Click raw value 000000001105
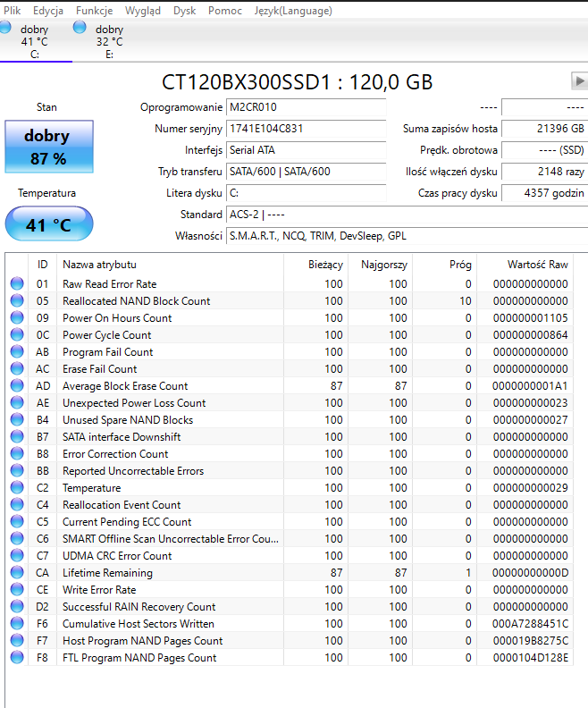Image resolution: width=588 pixels, height=708 pixels. pyautogui.click(x=530, y=318)
